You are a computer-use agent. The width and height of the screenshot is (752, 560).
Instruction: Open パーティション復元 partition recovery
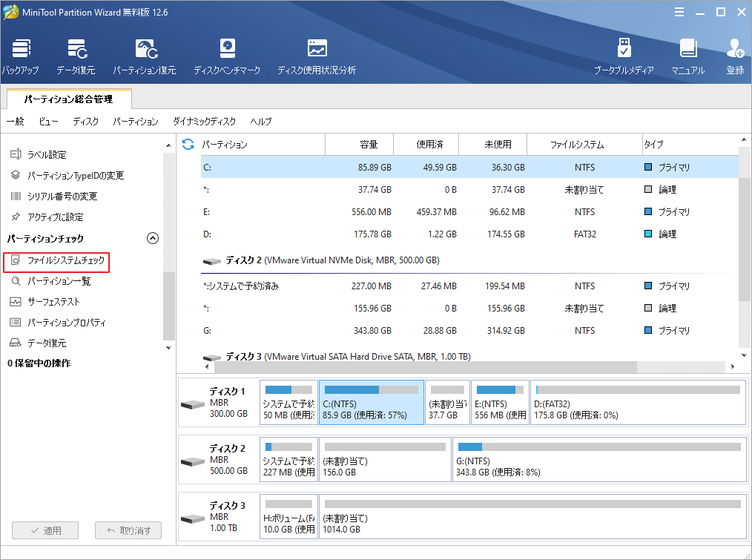pyautogui.click(x=145, y=56)
